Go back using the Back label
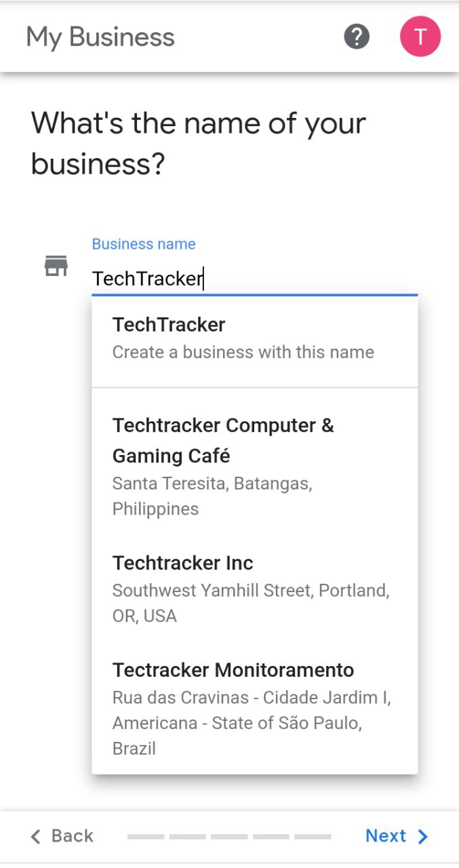Viewport: 459px width, 868px height. 72,836
